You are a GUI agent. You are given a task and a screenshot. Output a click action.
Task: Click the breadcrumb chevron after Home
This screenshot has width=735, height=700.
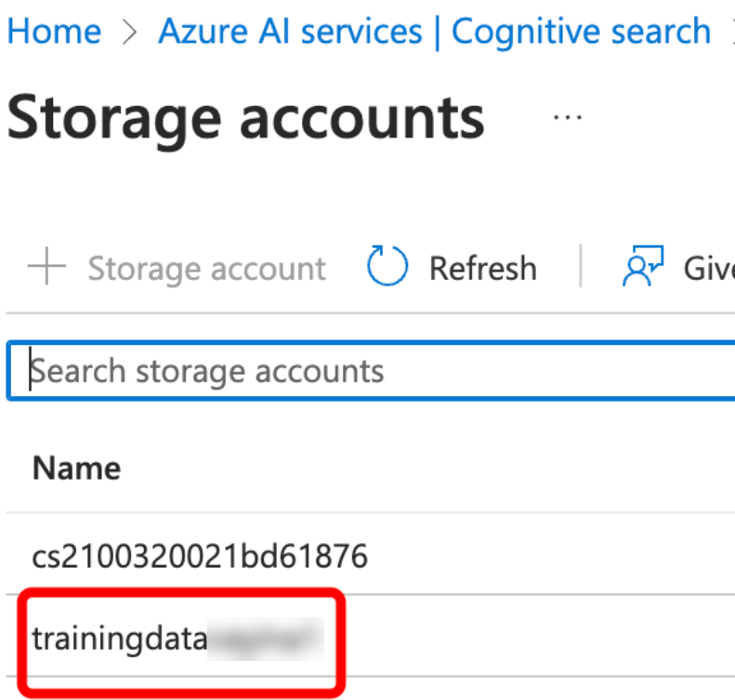point(129,33)
